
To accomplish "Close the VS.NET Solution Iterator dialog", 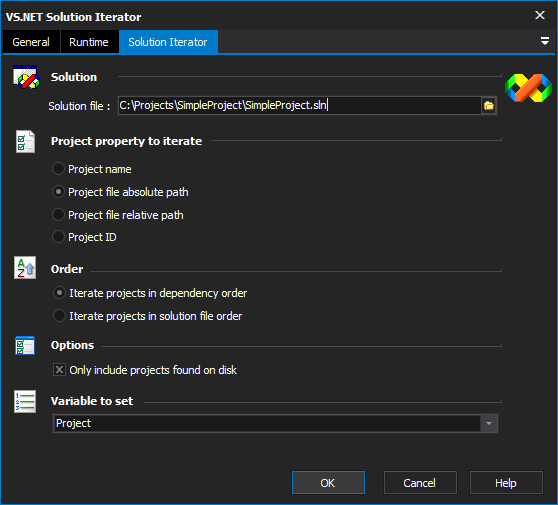I will pyautogui.click(x=540, y=15).
